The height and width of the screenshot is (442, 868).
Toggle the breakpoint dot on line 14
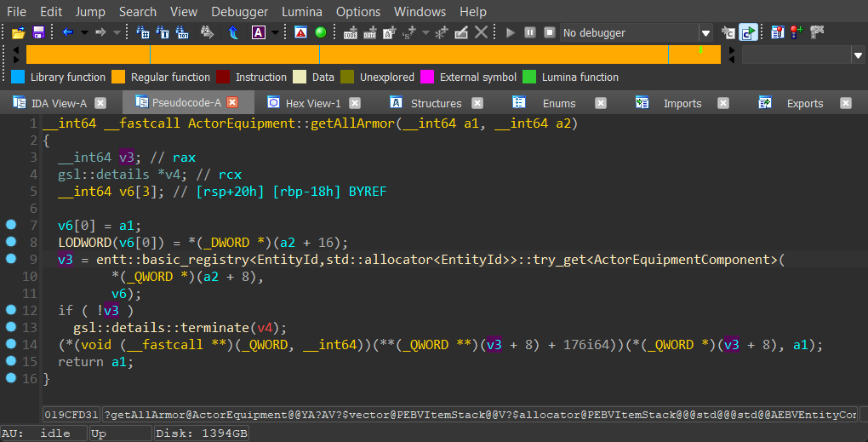[x=11, y=344]
